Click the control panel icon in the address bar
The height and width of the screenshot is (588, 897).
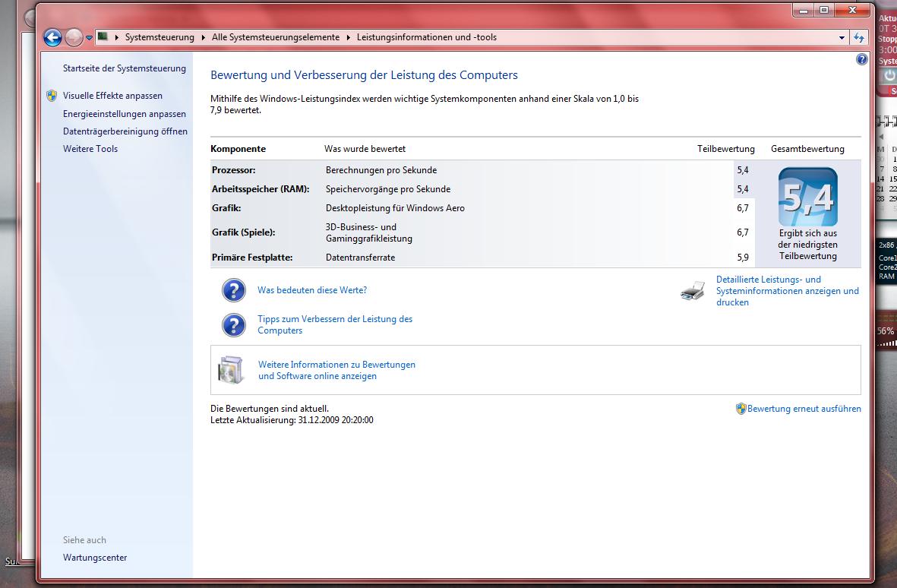click(x=103, y=37)
